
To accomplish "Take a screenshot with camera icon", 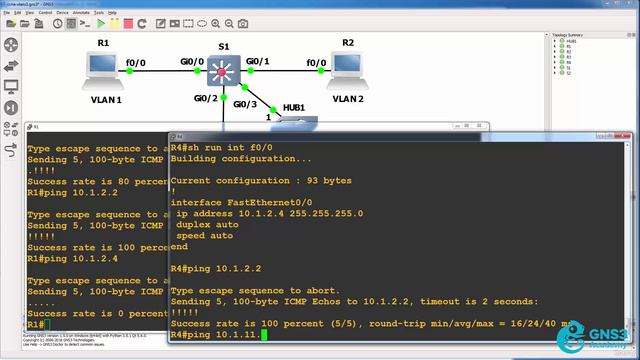I will point(243,24).
